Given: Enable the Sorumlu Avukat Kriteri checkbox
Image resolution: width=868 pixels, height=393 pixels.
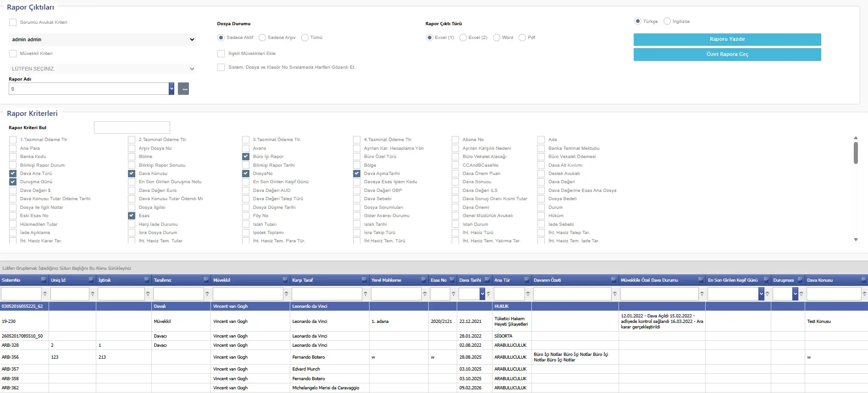Looking at the screenshot, I should [x=13, y=22].
